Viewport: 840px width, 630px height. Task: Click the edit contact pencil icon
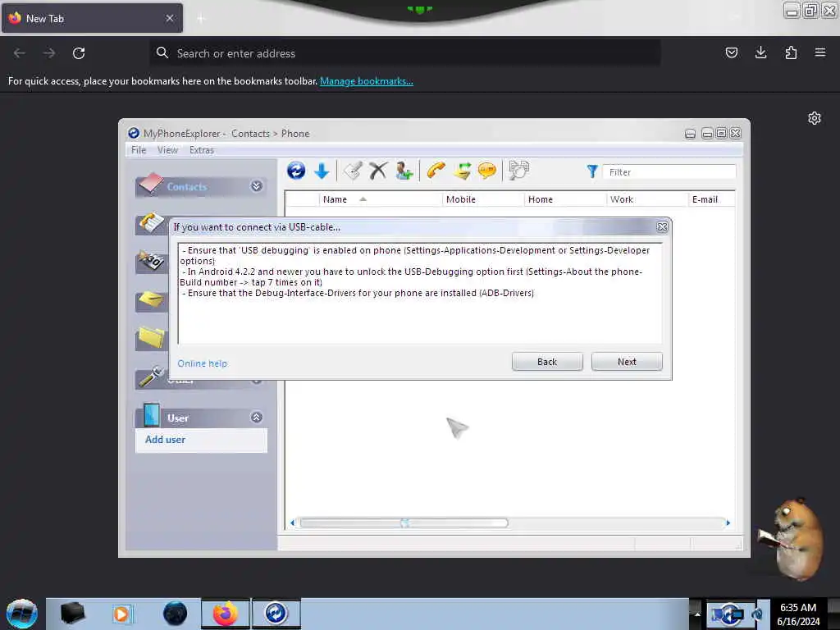[353, 171]
